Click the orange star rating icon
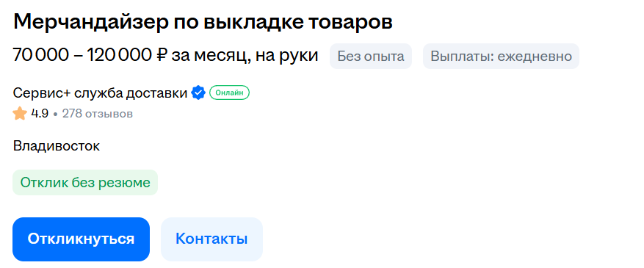Image resolution: width=644 pixels, height=268 pixels. click(20, 114)
